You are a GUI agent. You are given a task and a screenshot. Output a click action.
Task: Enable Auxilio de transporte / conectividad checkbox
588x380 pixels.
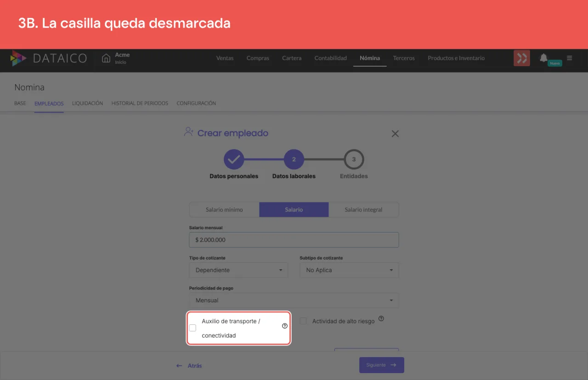[x=192, y=328]
